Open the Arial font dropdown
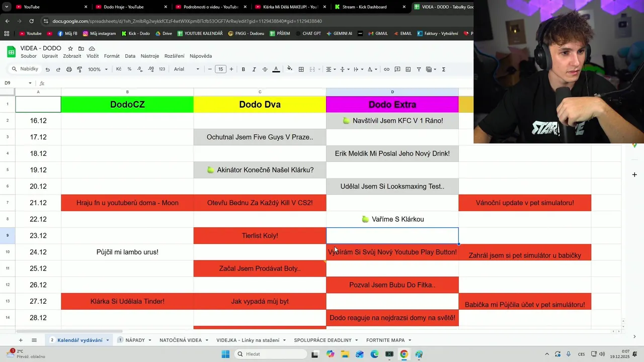644x362 pixels. (x=187, y=69)
